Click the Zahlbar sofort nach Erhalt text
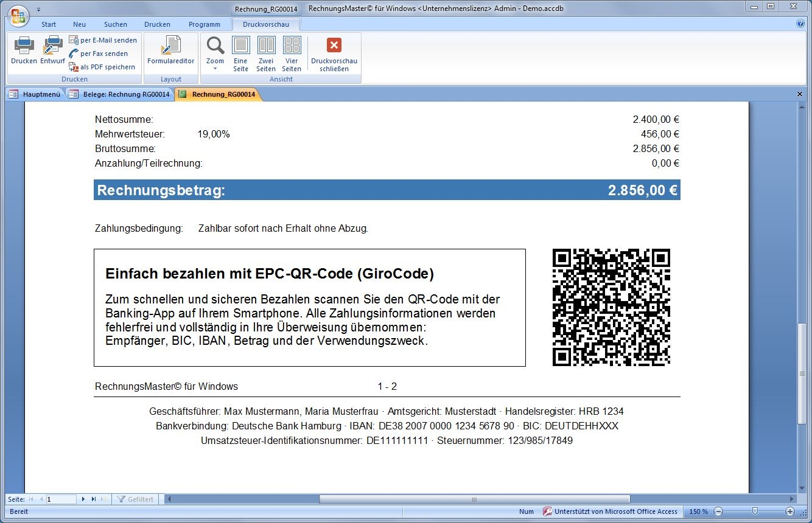This screenshot has width=812, height=523. 283,229
